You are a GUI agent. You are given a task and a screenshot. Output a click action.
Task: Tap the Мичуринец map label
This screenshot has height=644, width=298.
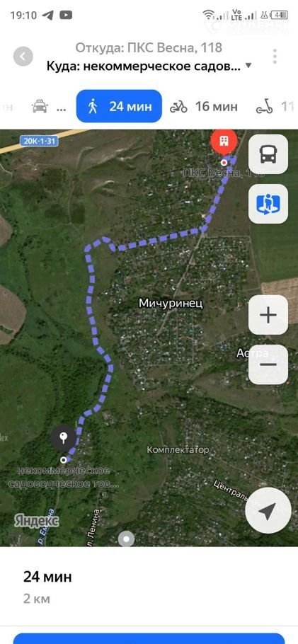pyautogui.click(x=171, y=303)
